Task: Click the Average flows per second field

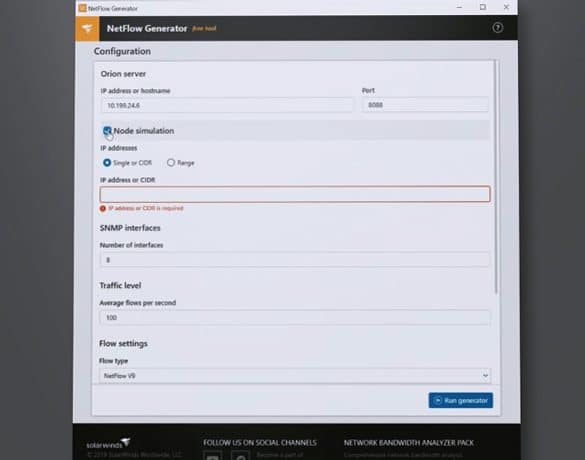Action: click(294, 317)
